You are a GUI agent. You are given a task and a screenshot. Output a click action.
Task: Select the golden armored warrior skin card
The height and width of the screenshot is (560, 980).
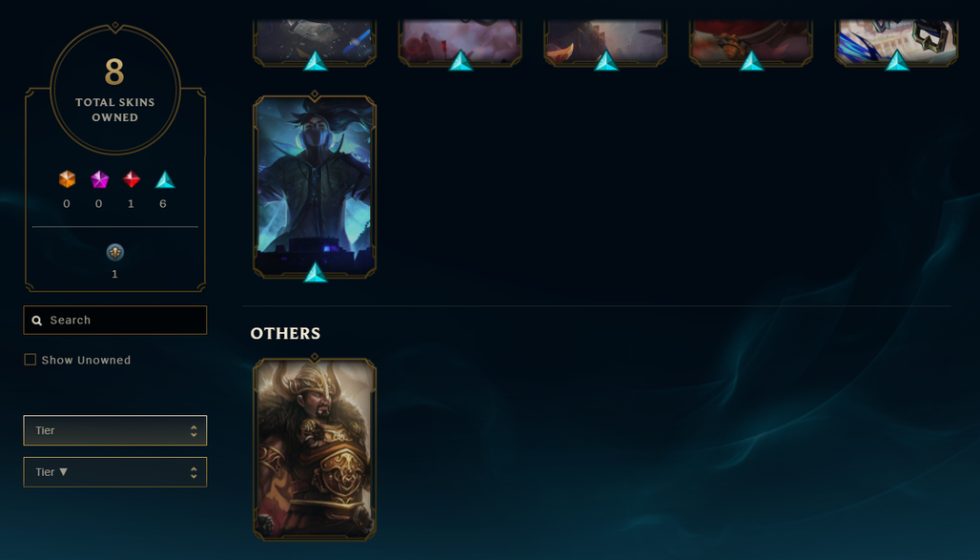pyautogui.click(x=315, y=448)
